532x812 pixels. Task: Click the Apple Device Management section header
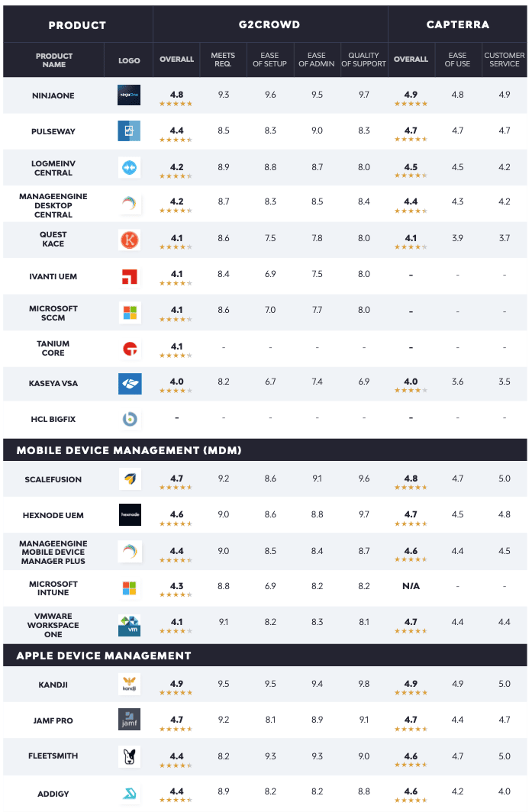[104, 656]
